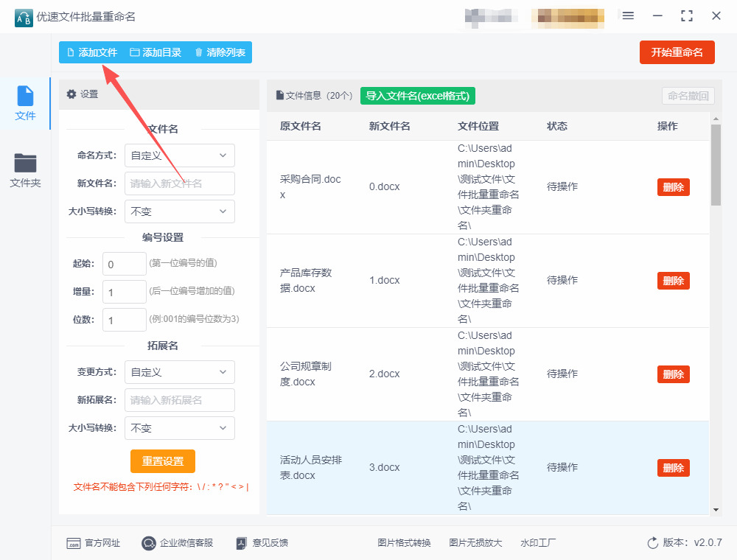Viewport: 737px width, 560px height.
Task: Contact 企业微信客服 support icon
Action: tap(149, 543)
